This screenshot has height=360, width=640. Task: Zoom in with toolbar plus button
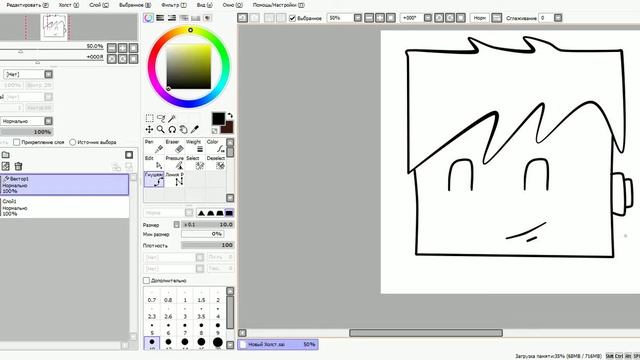pos(380,18)
